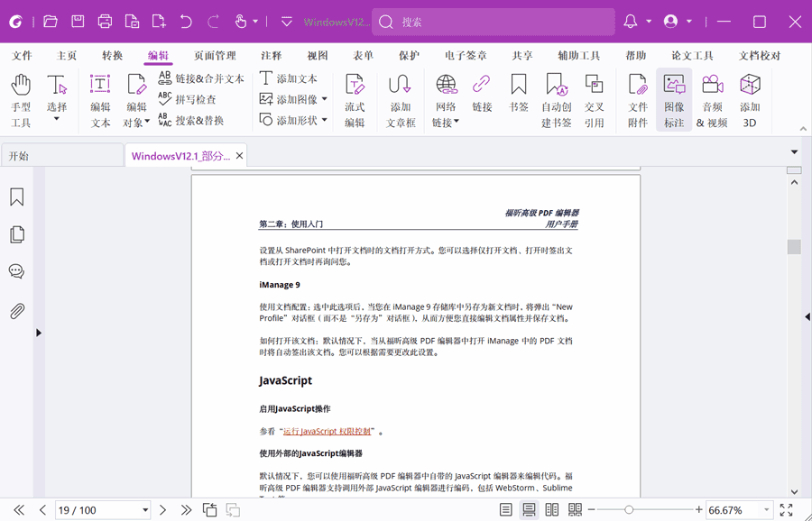The image size is (812, 521).
Task: Undo the last action
Action: (x=186, y=22)
